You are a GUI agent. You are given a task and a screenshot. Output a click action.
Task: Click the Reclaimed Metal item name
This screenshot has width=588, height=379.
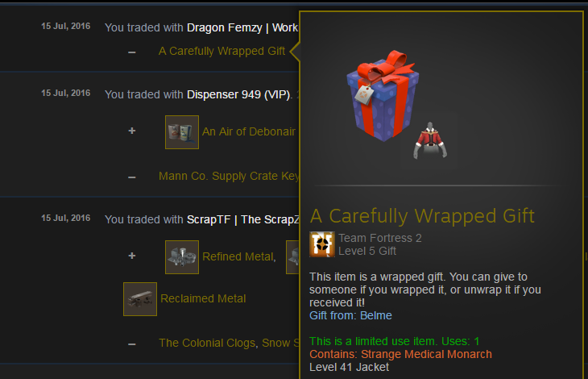(x=203, y=298)
